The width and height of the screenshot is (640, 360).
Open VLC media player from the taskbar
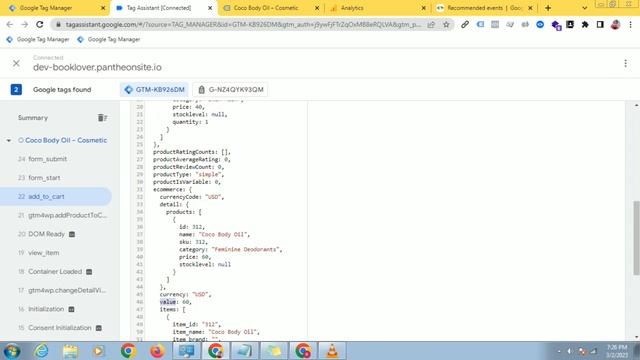point(332,351)
